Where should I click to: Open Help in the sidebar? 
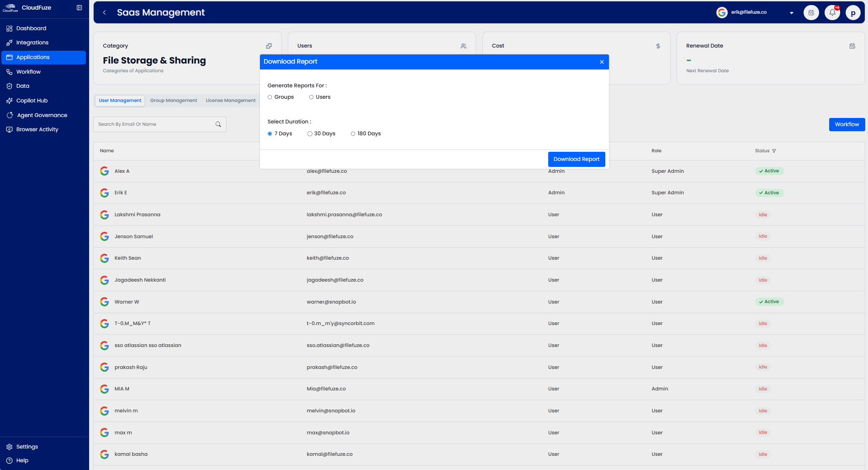tap(44, 460)
